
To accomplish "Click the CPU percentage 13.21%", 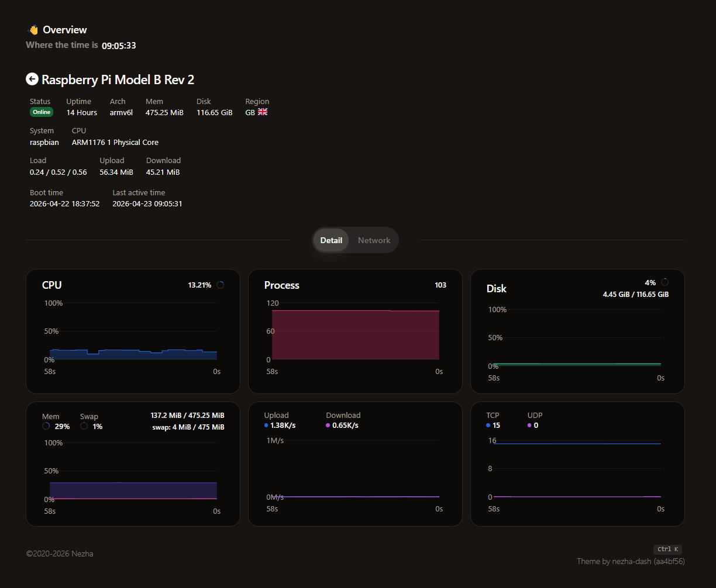I will point(199,285).
